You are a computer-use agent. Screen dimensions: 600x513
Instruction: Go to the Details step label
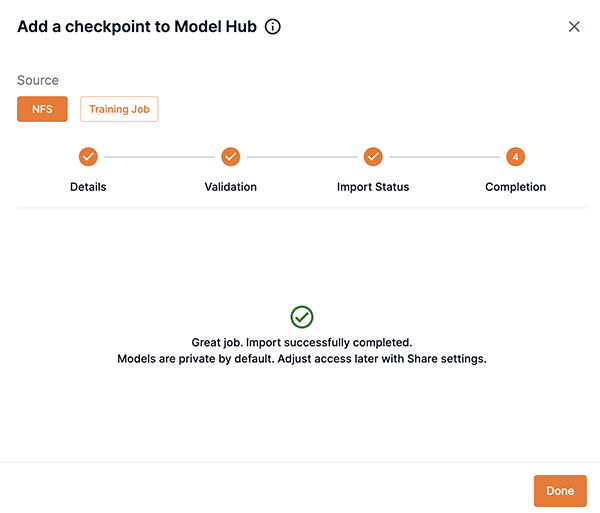coord(88,187)
